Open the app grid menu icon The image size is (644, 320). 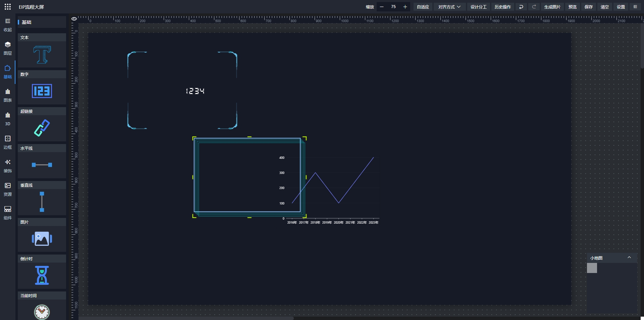[x=8, y=7]
